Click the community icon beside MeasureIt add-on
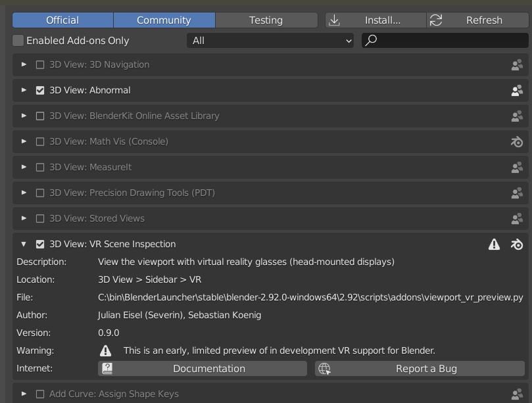532x403 pixels. pyautogui.click(x=517, y=167)
